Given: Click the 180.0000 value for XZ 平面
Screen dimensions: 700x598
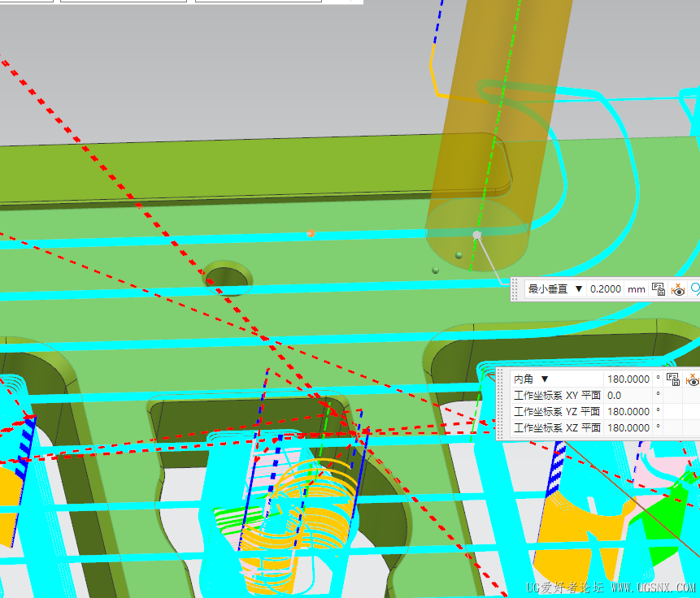Looking at the screenshot, I should pyautogui.click(x=628, y=428).
